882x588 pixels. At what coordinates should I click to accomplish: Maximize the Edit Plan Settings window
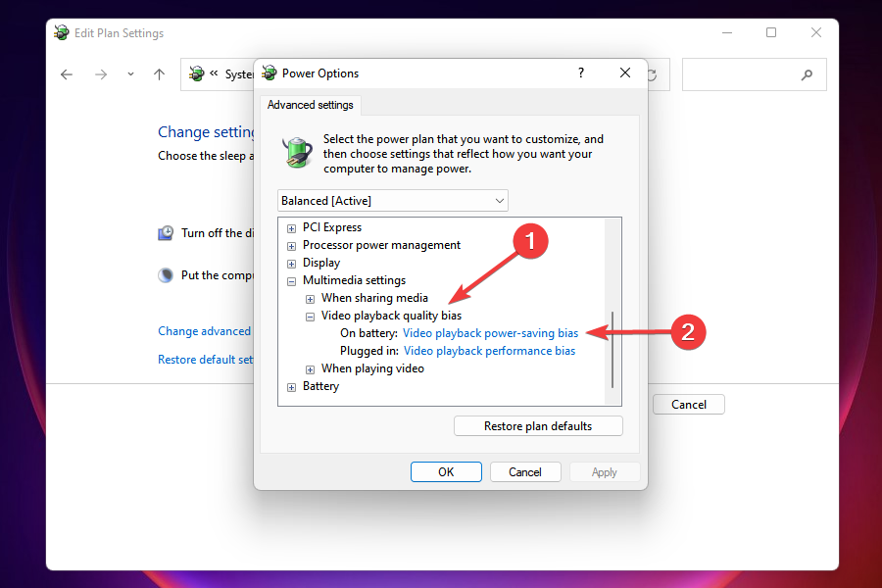pos(771,32)
